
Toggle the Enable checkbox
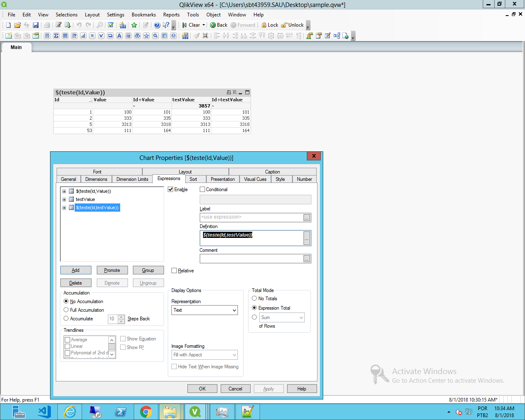(x=171, y=189)
